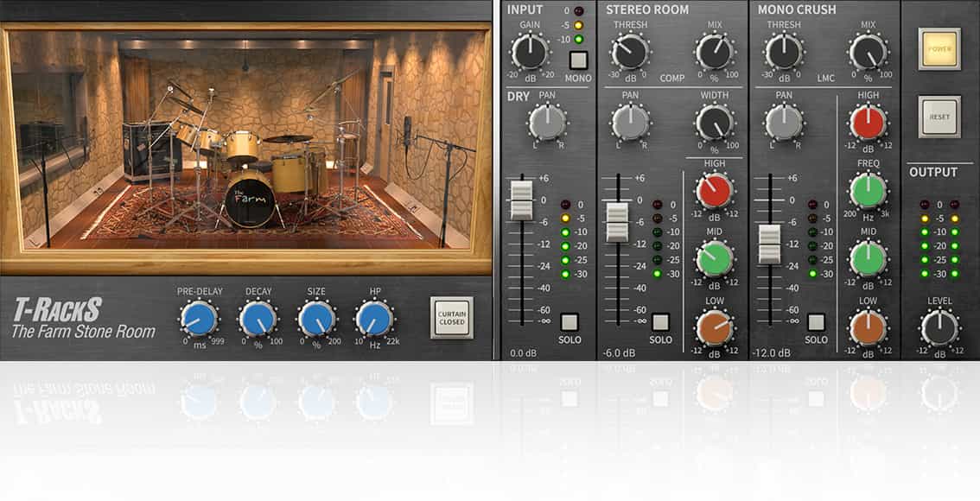This screenshot has height=501, width=980.
Task: Click the COMP label under Stereo Room
Action: tap(672, 78)
